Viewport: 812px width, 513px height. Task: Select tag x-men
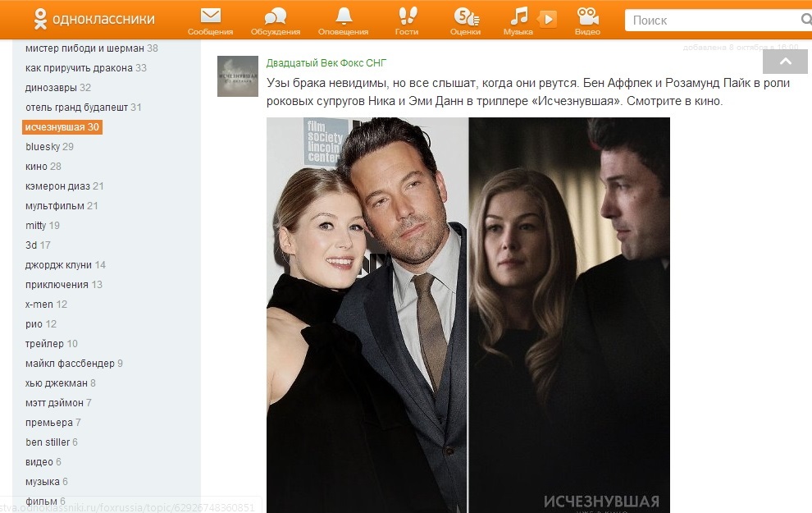(46, 305)
